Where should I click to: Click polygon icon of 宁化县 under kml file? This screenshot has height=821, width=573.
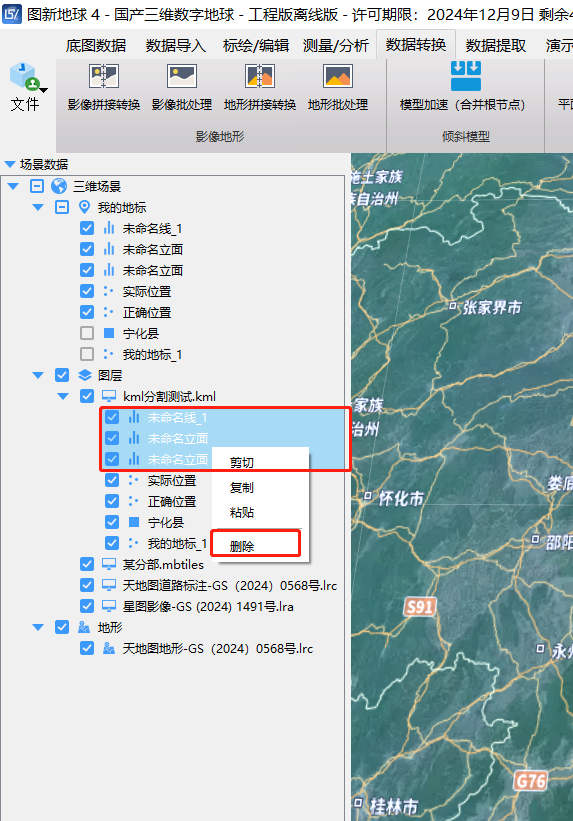tap(134, 522)
